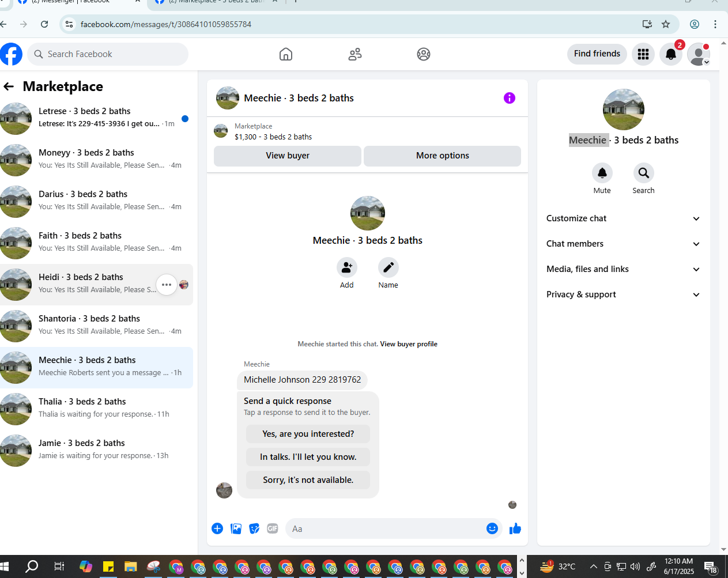Open the Thalia conversation

[96, 409]
